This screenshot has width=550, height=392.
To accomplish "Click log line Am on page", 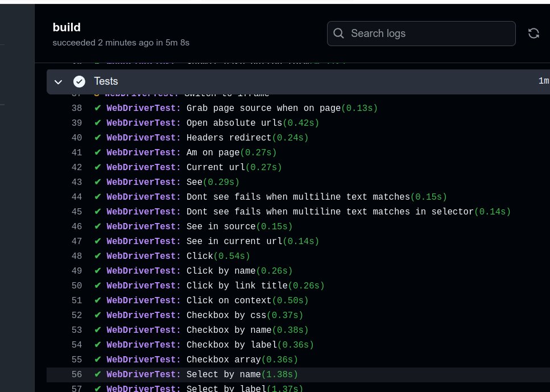I will [185, 152].
